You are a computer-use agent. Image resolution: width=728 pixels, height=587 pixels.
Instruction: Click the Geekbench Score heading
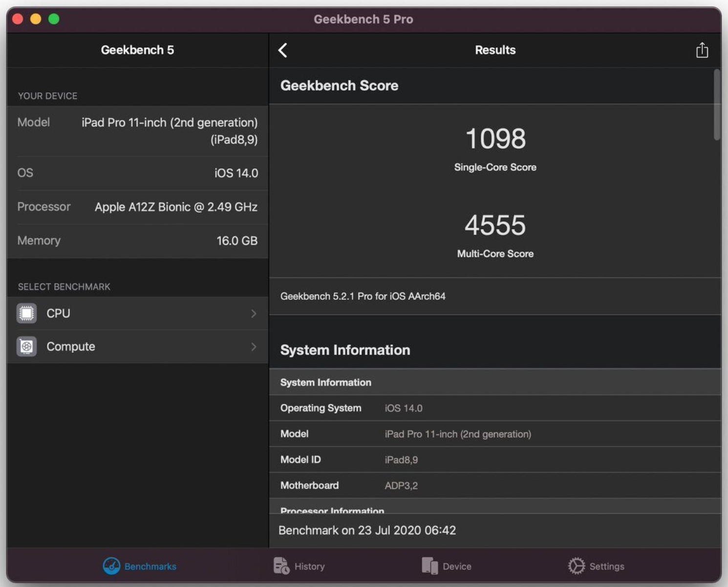click(340, 85)
